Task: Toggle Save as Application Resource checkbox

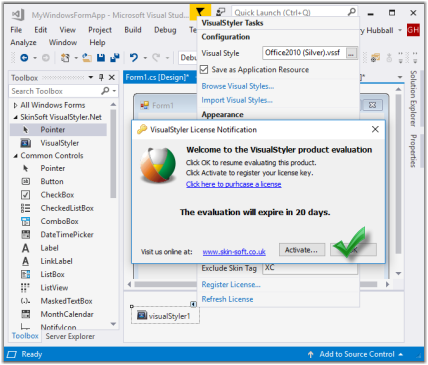Action: click(x=204, y=69)
